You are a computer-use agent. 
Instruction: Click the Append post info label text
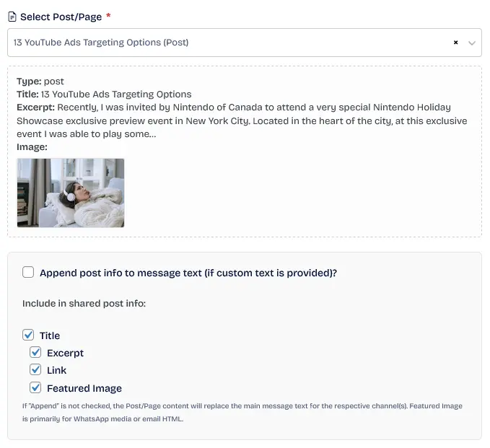tap(188, 273)
